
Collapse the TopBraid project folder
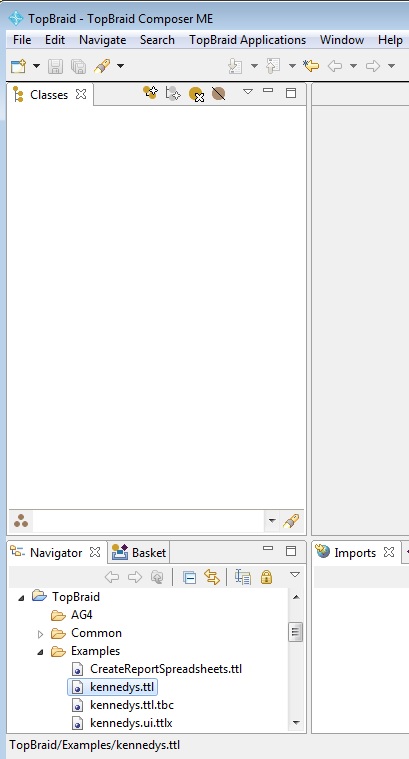click(x=21, y=598)
